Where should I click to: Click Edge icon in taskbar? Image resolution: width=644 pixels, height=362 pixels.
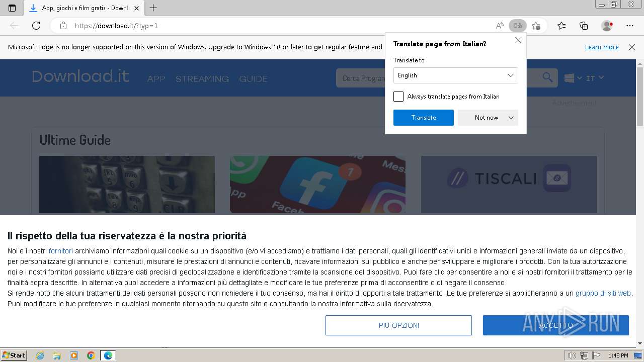click(x=108, y=355)
